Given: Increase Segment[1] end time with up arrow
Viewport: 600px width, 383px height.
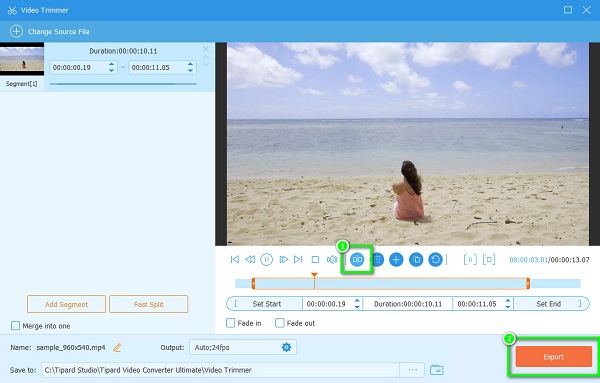Looking at the screenshot, I should coord(191,64).
